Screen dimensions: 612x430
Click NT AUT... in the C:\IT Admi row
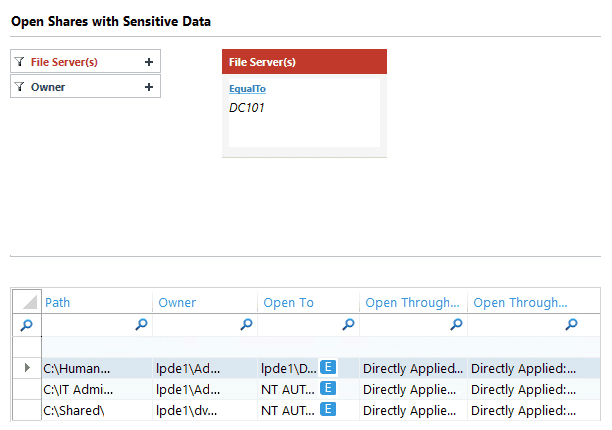(288, 389)
